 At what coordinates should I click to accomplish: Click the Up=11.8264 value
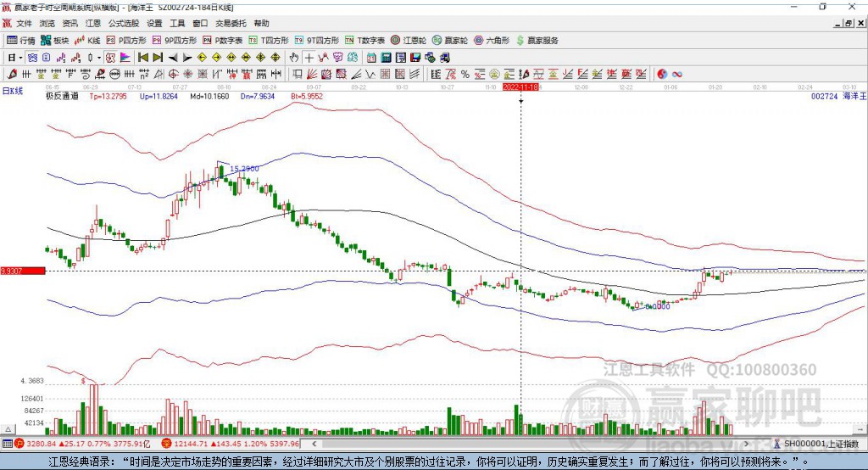(x=159, y=97)
